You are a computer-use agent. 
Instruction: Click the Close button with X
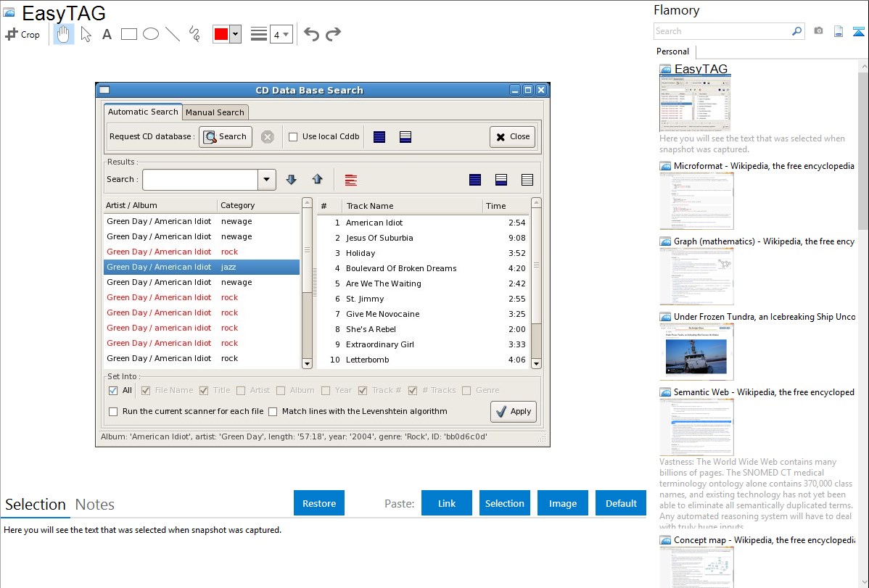point(513,137)
